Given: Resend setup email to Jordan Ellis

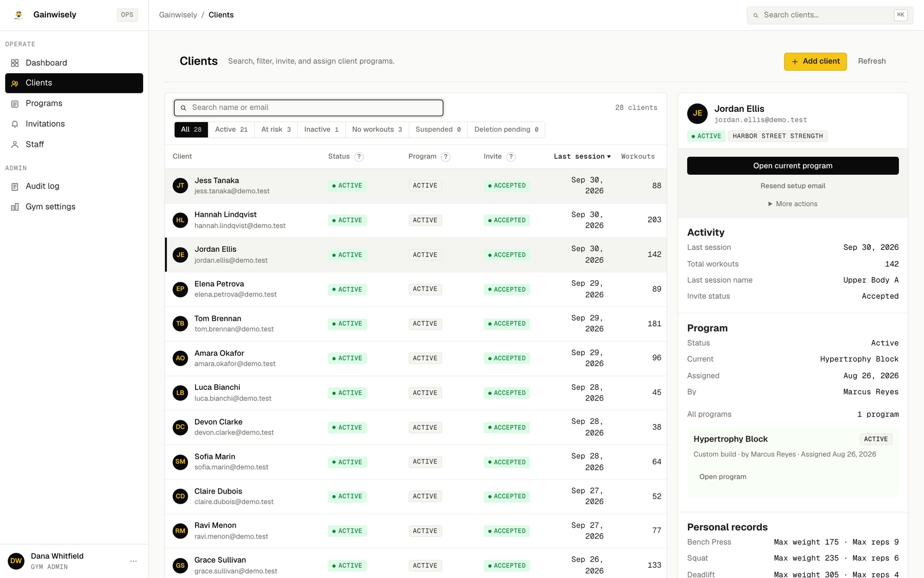Looking at the screenshot, I should pos(793,186).
